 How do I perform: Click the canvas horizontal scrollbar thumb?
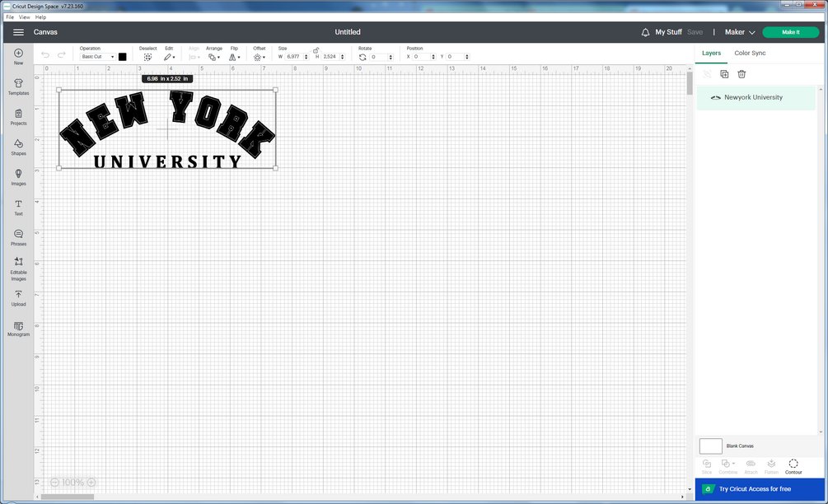(68, 497)
